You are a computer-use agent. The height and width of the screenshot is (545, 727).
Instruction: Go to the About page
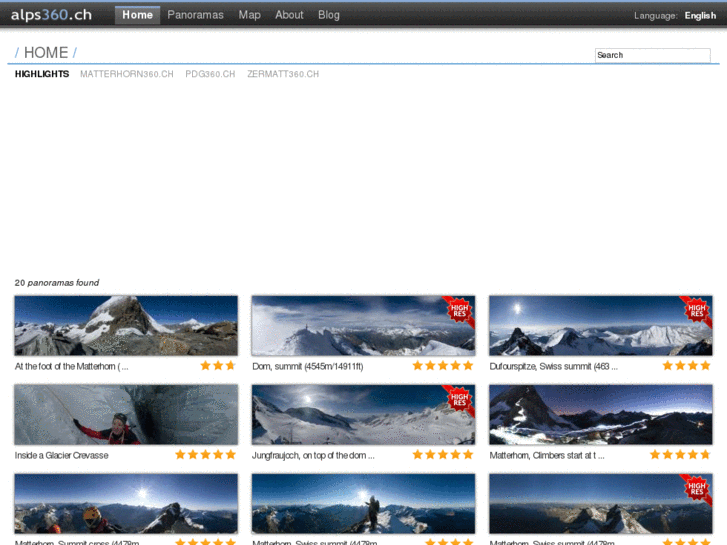pos(289,15)
